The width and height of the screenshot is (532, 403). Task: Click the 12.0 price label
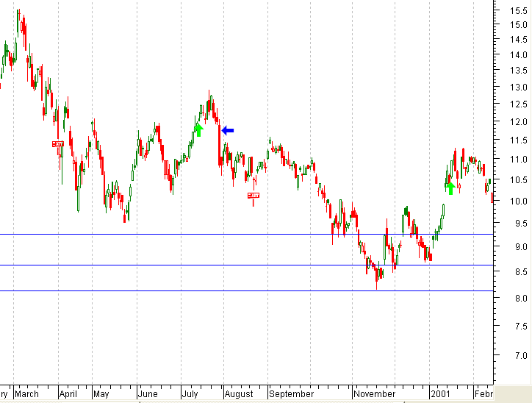(519, 122)
